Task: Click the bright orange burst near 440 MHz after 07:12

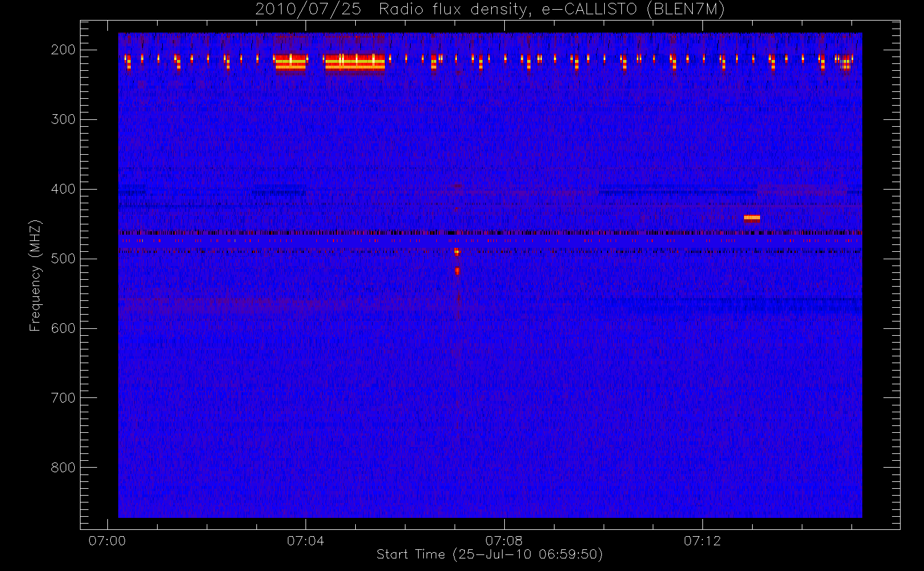Action: point(752,218)
